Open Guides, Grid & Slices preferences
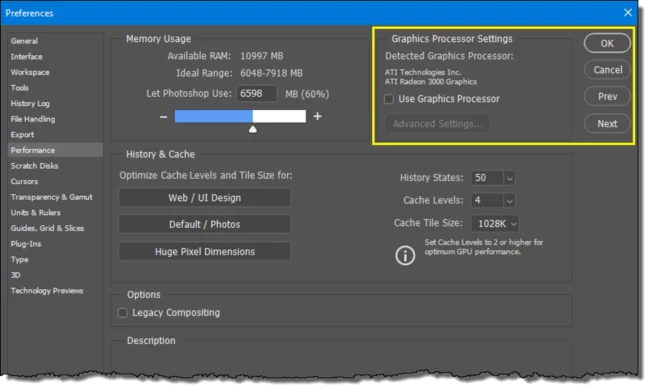This screenshot has height=390, width=650. [x=55, y=228]
